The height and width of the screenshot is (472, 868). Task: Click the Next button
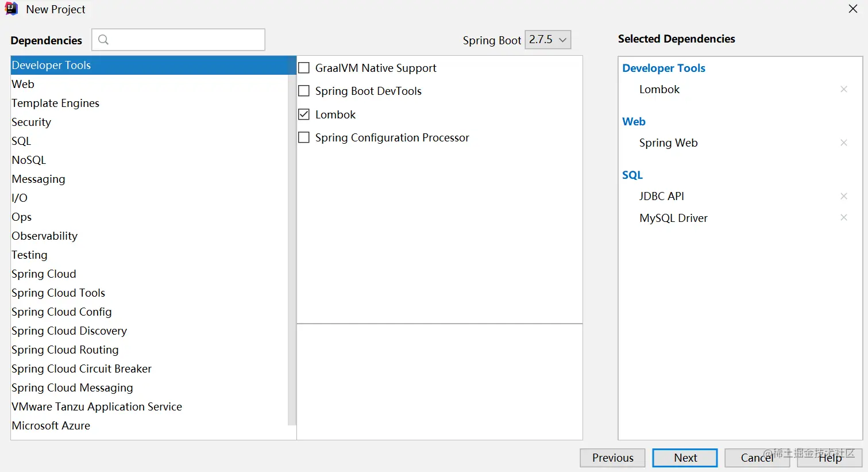pos(685,458)
